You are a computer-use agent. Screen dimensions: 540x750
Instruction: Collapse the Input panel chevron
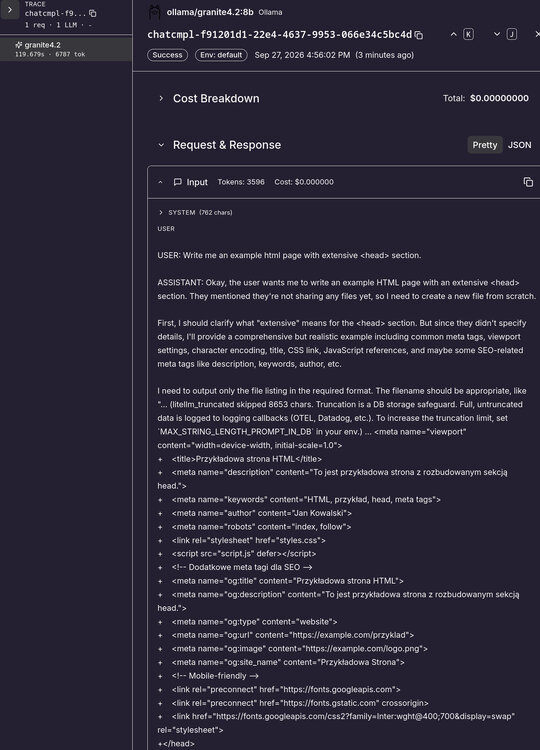(160, 182)
